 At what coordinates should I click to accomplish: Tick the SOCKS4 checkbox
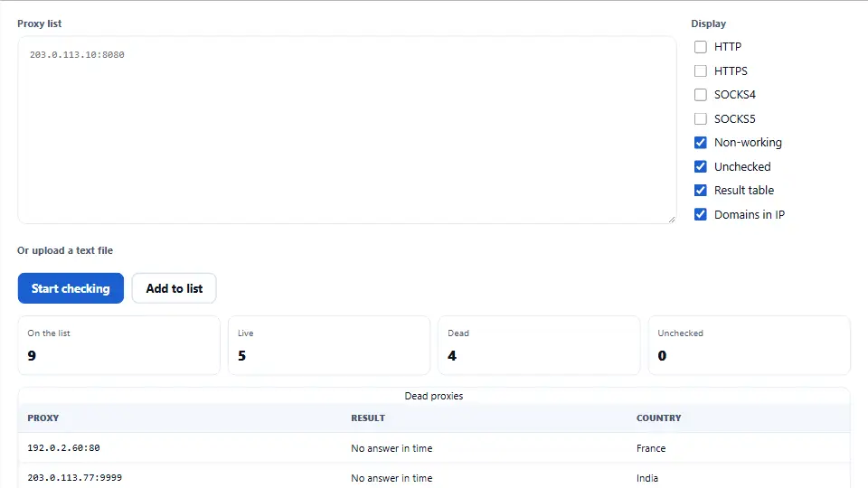point(700,95)
